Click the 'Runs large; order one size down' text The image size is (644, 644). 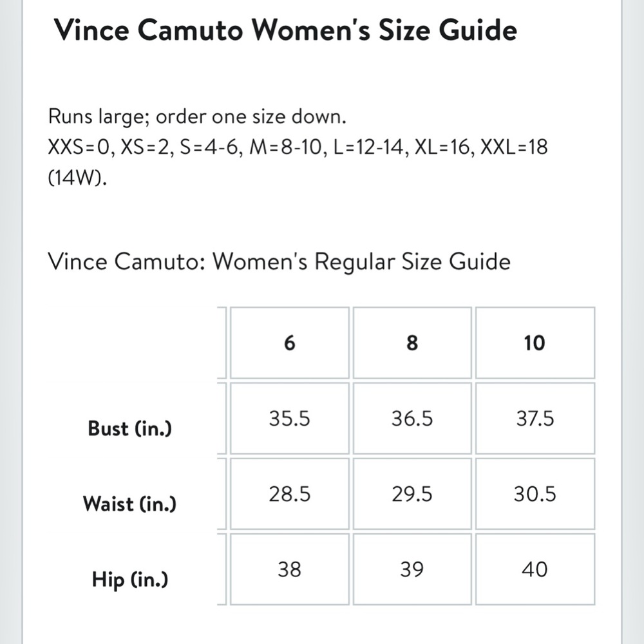[197, 117]
